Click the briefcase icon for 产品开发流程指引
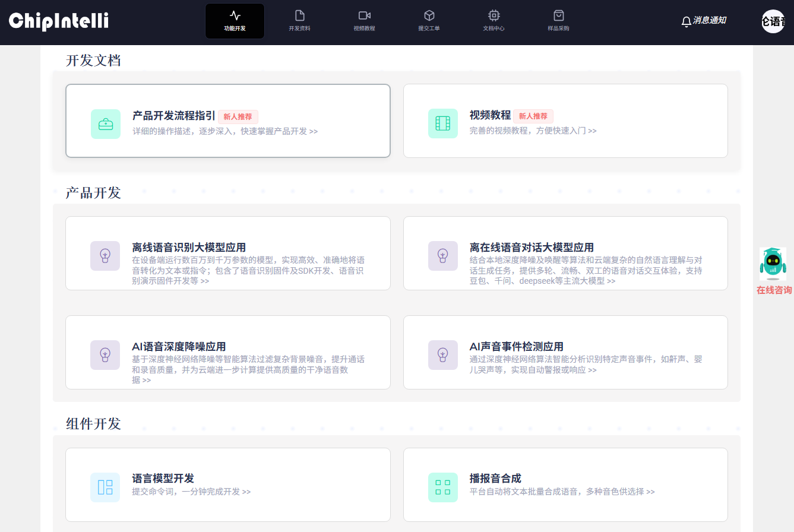Viewport: 794px width, 532px height. point(106,124)
